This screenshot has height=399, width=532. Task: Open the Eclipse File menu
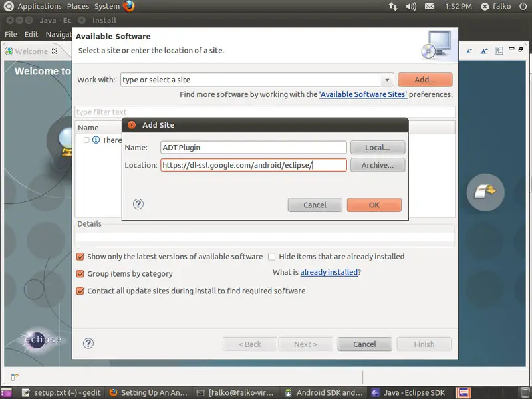tap(11, 35)
